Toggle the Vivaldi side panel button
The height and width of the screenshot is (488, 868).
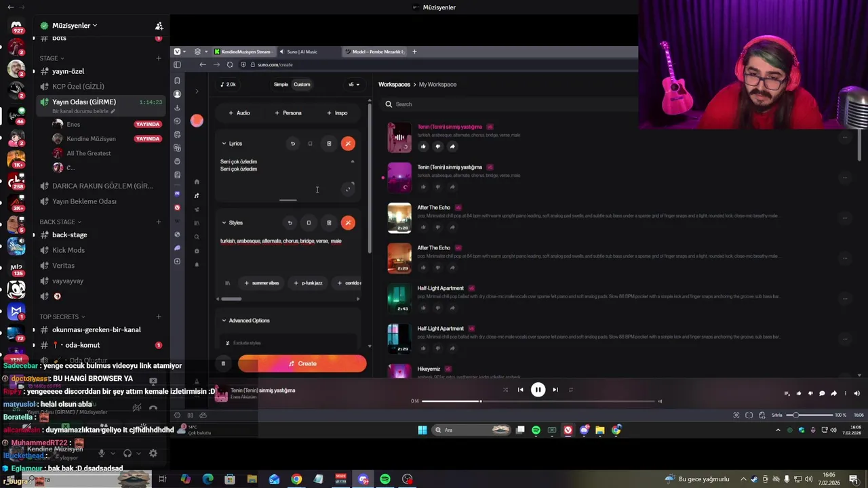[177, 64]
